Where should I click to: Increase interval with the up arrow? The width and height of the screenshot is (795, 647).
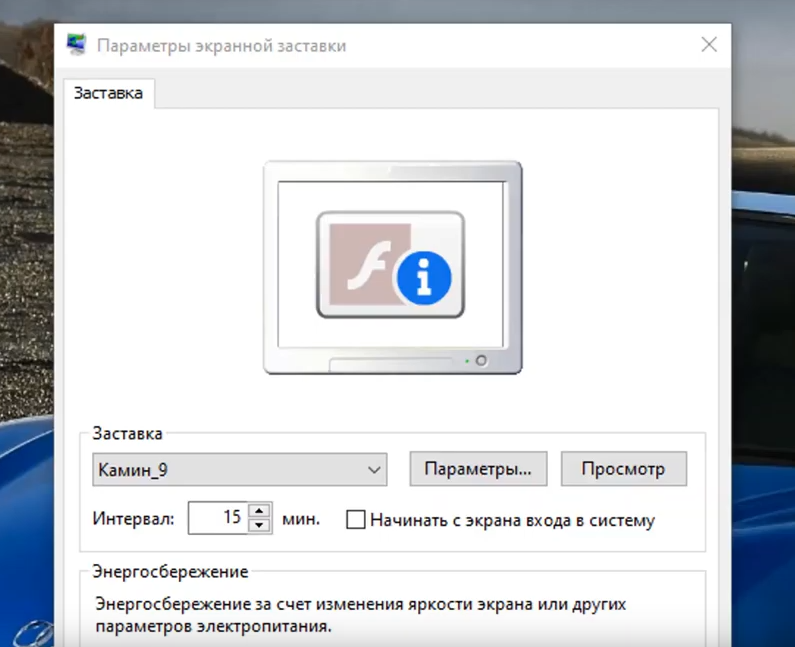point(260,510)
